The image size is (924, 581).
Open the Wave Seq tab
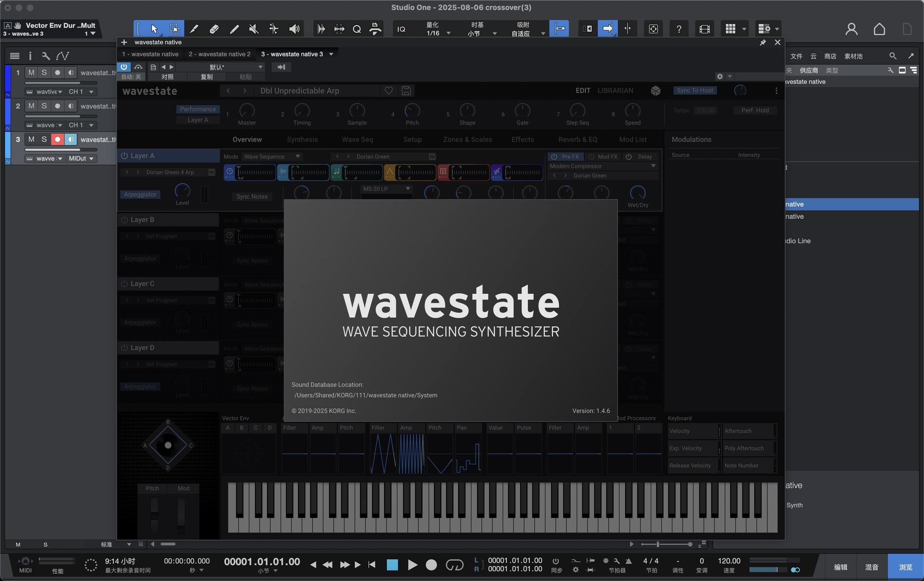[x=357, y=139]
